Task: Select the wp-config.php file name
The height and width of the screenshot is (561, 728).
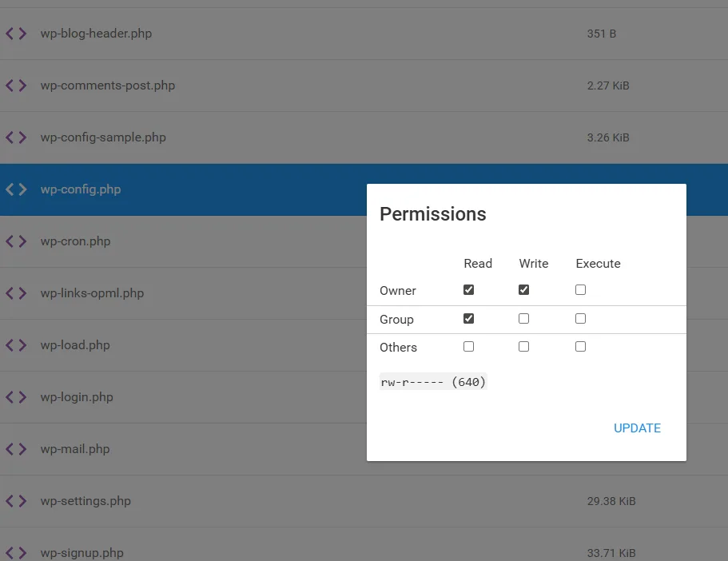Action: coord(81,190)
